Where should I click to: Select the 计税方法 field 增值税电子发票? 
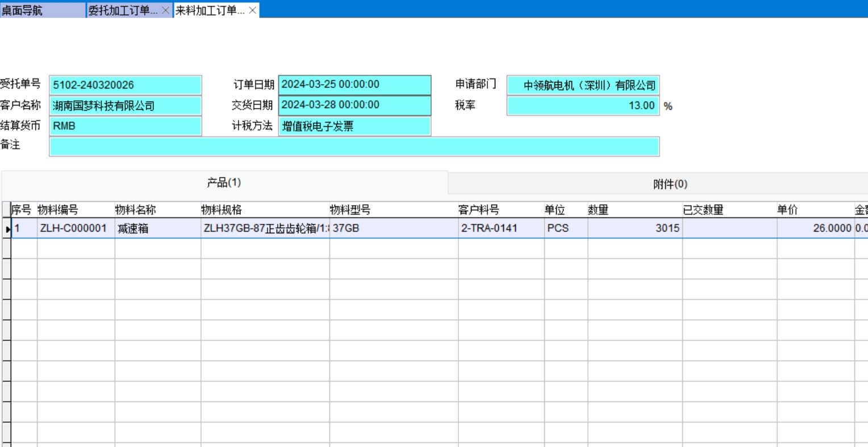point(354,126)
